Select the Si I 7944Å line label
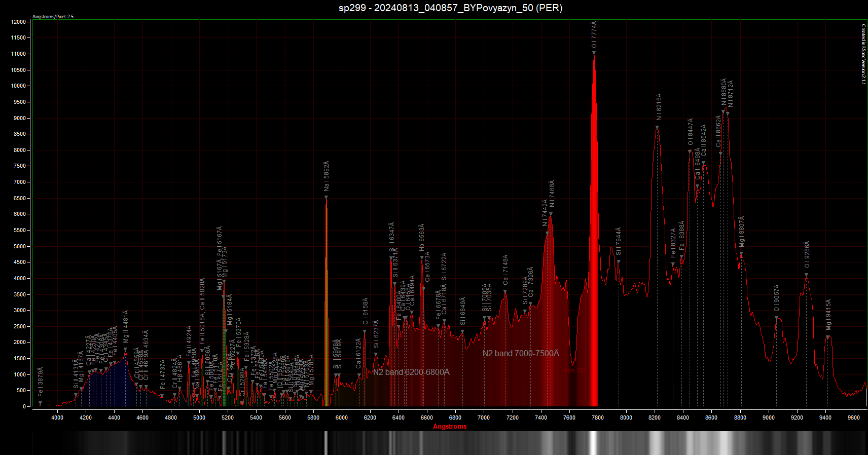 click(619, 241)
